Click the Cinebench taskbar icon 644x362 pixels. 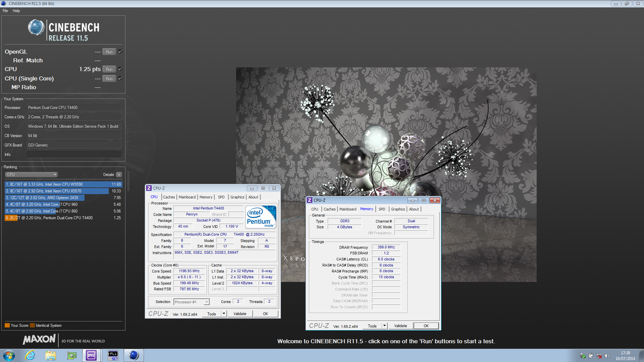click(134, 355)
